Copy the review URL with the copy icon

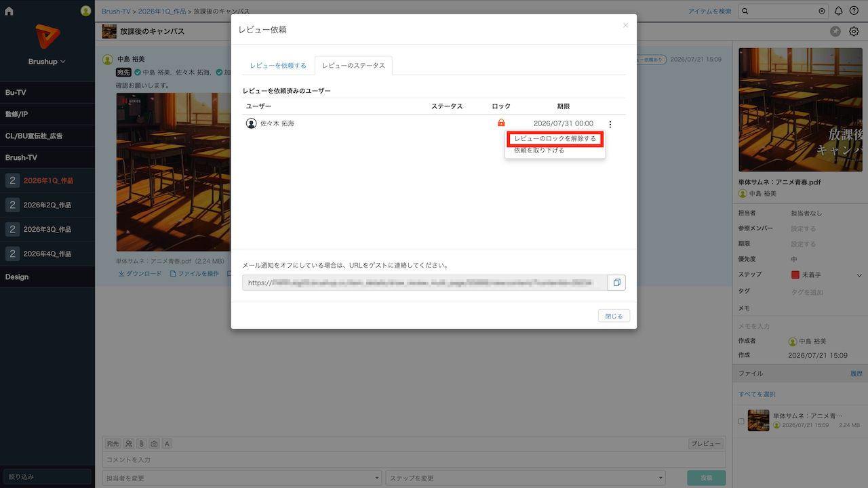pos(617,283)
